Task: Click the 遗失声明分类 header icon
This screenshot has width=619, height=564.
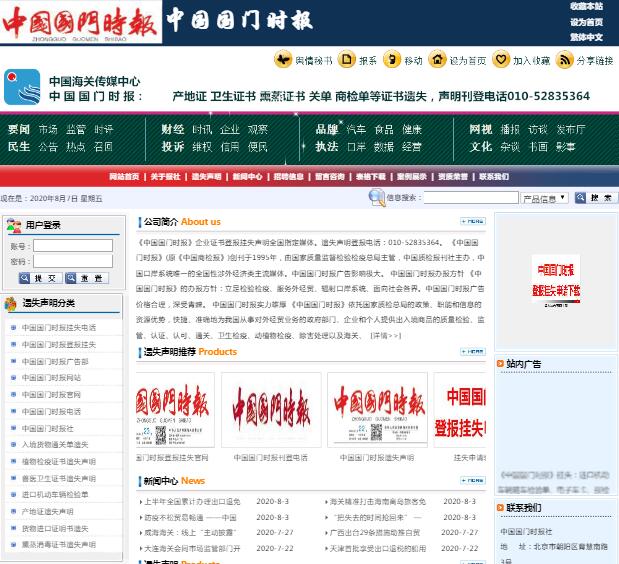Action: tap(11, 304)
